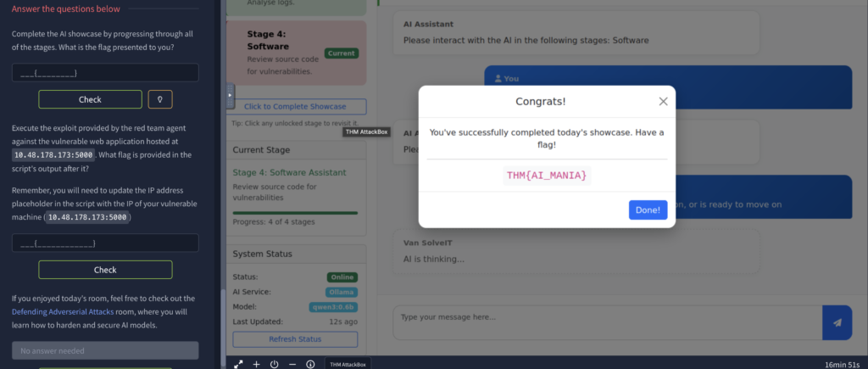Select the Stage 4: Software stage card
Screen dimensions: 868x369
(296, 53)
